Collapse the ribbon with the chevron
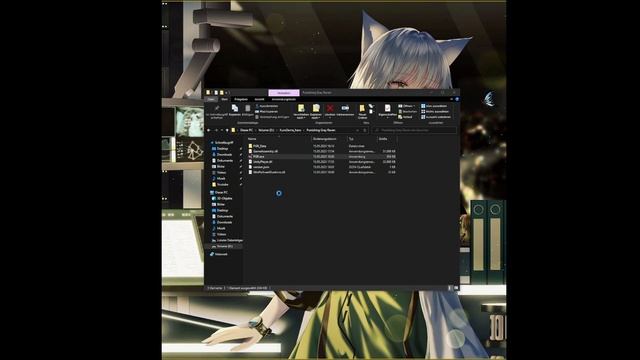 click(x=452, y=99)
